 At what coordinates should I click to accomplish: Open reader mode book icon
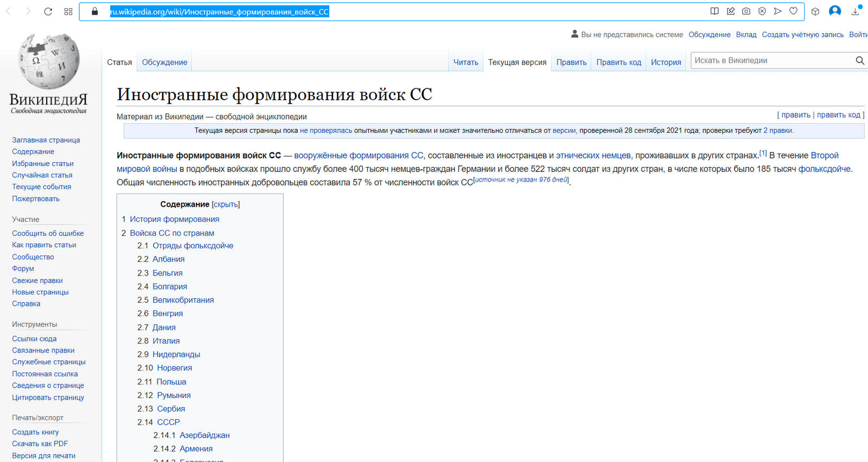(714, 11)
